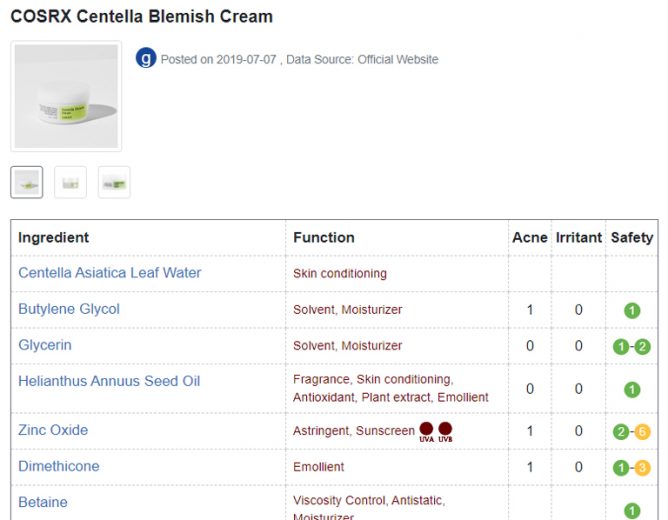The height and width of the screenshot is (520, 668).
Task: Click Butylene Glycol green safety badge
Action: (x=632, y=310)
